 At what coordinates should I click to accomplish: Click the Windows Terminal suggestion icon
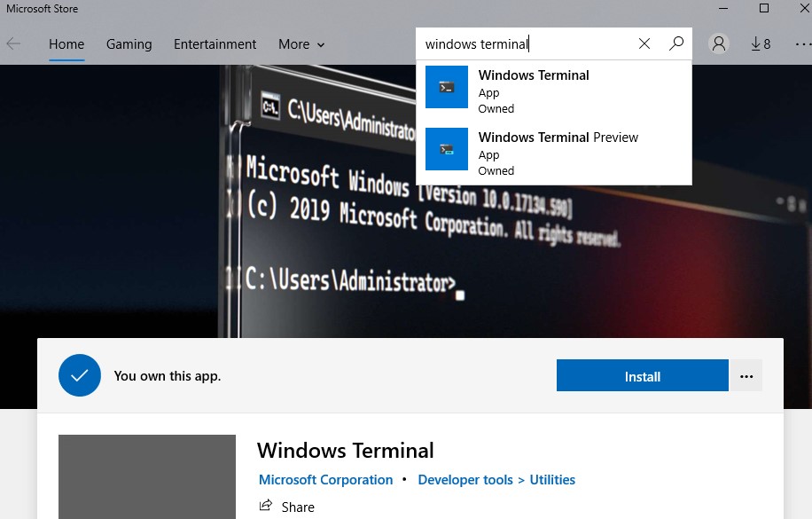point(447,87)
